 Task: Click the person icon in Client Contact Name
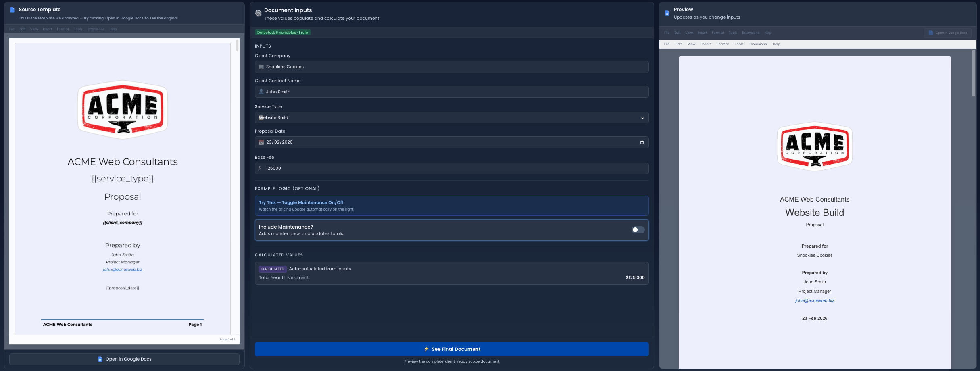coord(261,92)
